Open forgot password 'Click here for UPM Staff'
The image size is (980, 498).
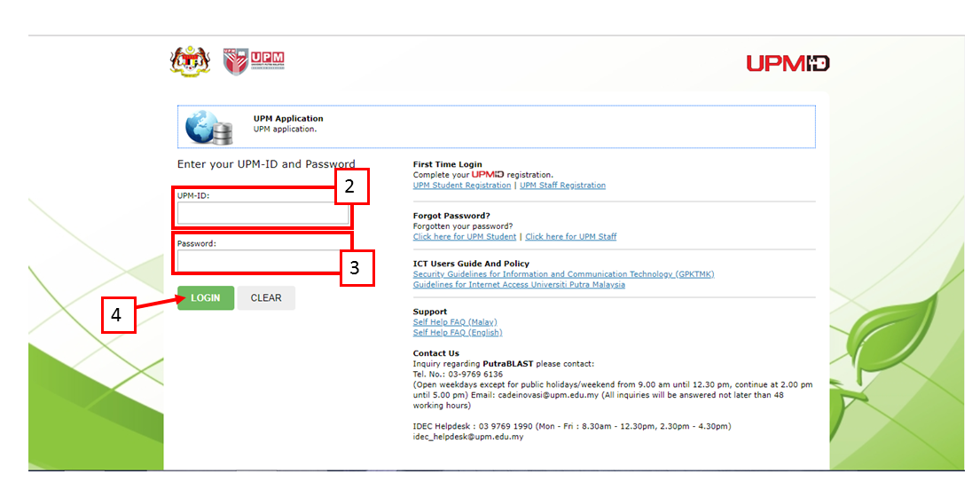[x=570, y=236]
